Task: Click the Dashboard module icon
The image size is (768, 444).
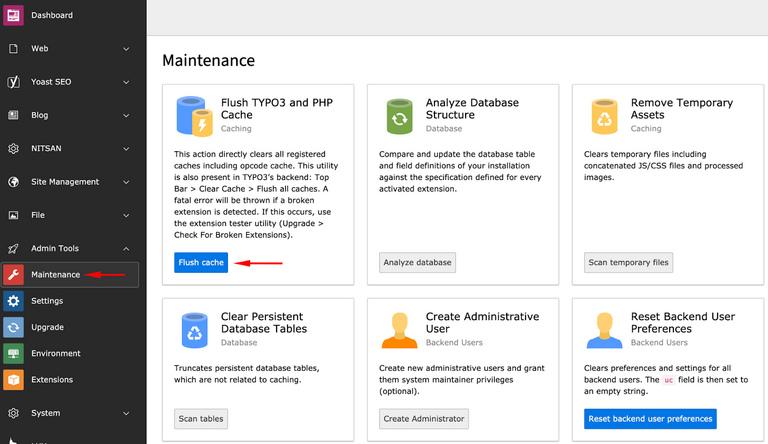Action: coord(13,16)
